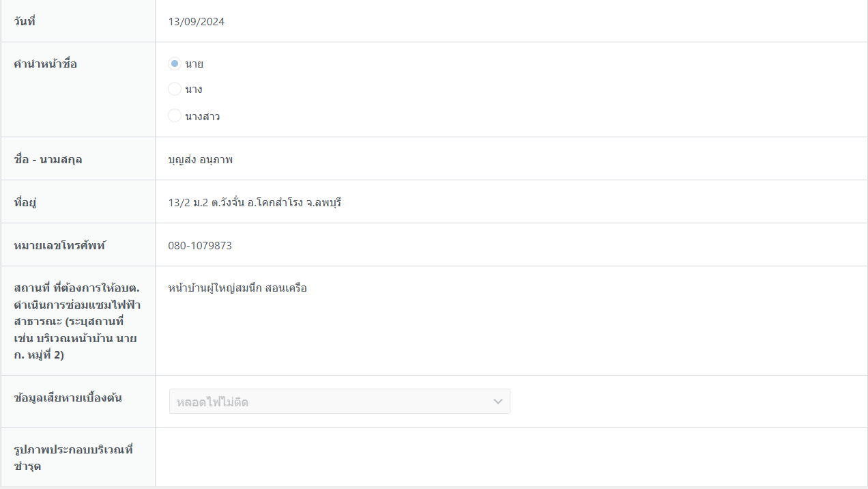Select the นาย title radio button
The height and width of the screenshot is (489, 868).
tap(175, 64)
